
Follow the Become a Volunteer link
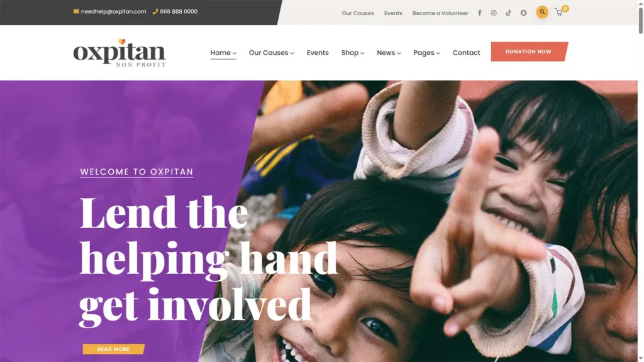(x=440, y=13)
